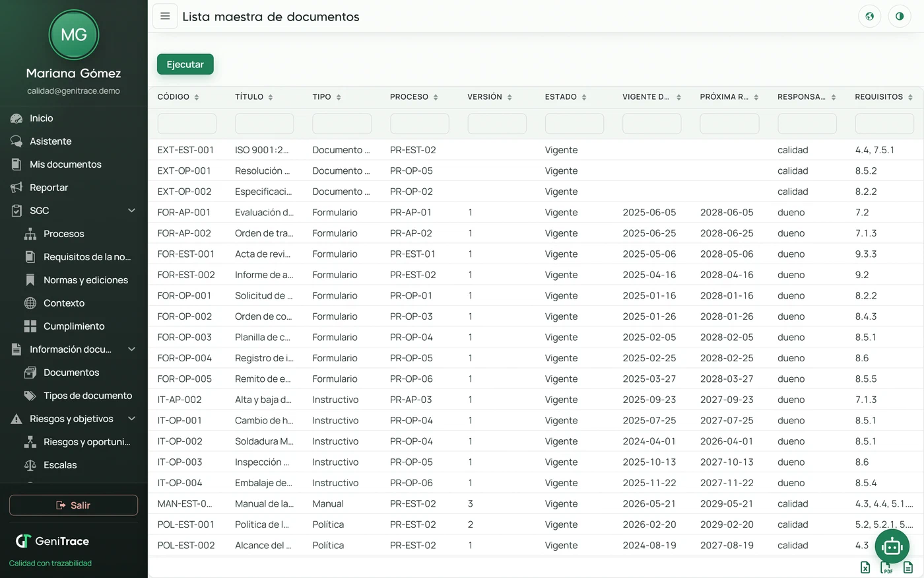Focus the PROCESO filter field
This screenshot has width=924, height=578.
pos(419,124)
